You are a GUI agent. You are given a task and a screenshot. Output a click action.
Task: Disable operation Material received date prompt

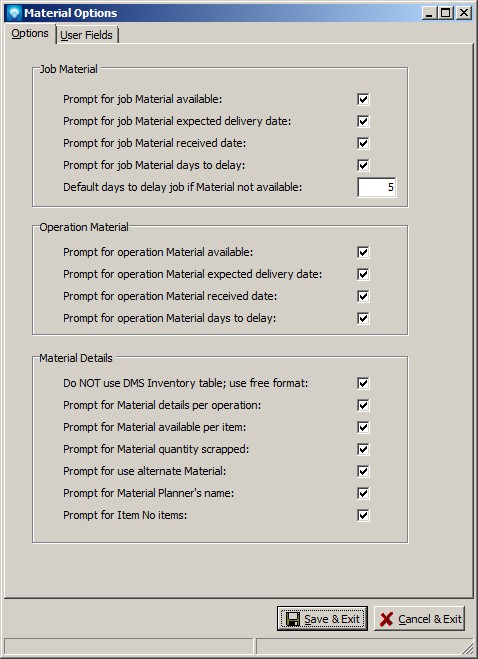tap(363, 296)
